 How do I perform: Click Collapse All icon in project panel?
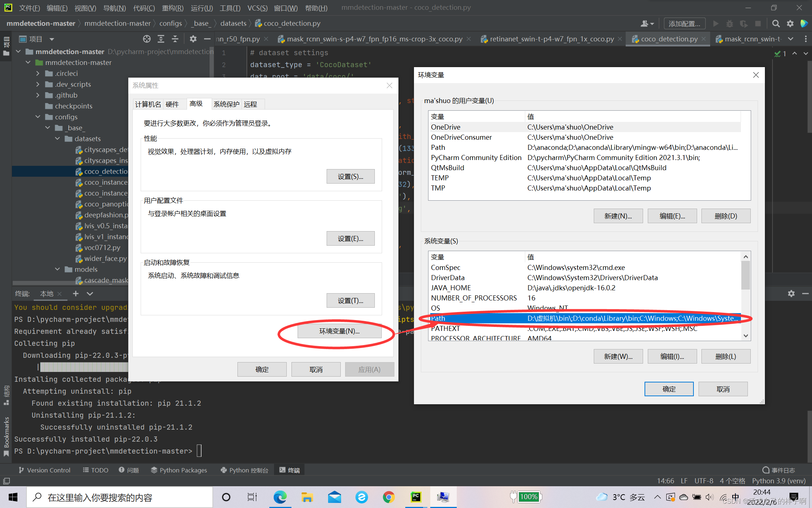point(175,39)
